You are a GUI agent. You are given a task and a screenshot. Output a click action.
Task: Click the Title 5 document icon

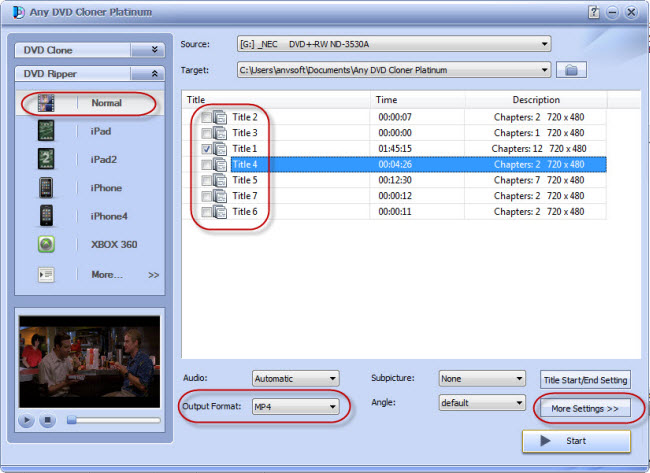pos(220,180)
